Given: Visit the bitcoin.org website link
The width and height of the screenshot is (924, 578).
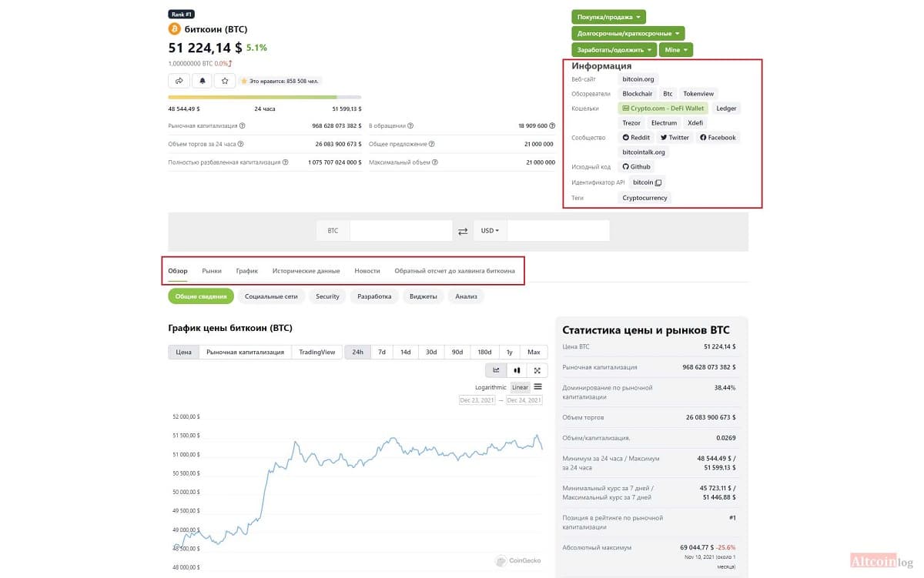Looking at the screenshot, I should coord(638,79).
